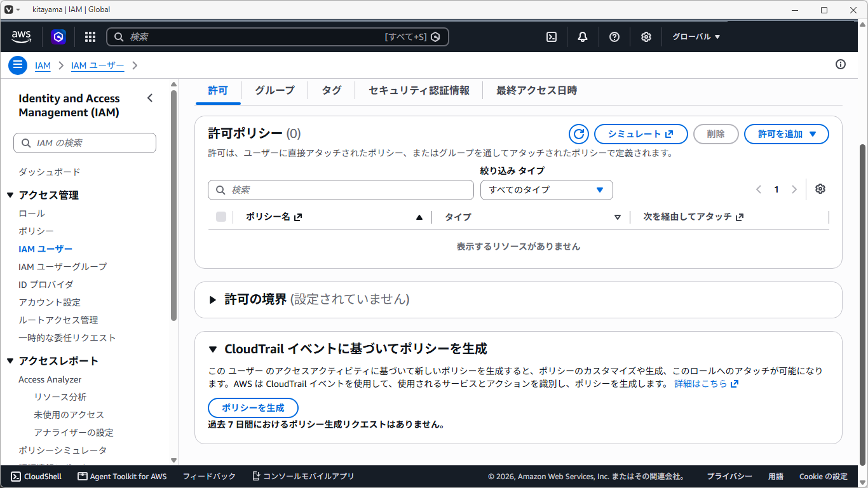
Task: Sort by タイプ column triangle
Action: (618, 217)
